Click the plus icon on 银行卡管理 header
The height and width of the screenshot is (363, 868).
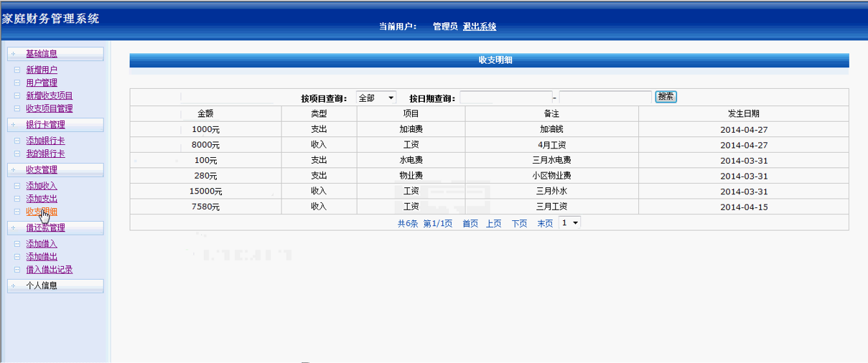point(13,125)
